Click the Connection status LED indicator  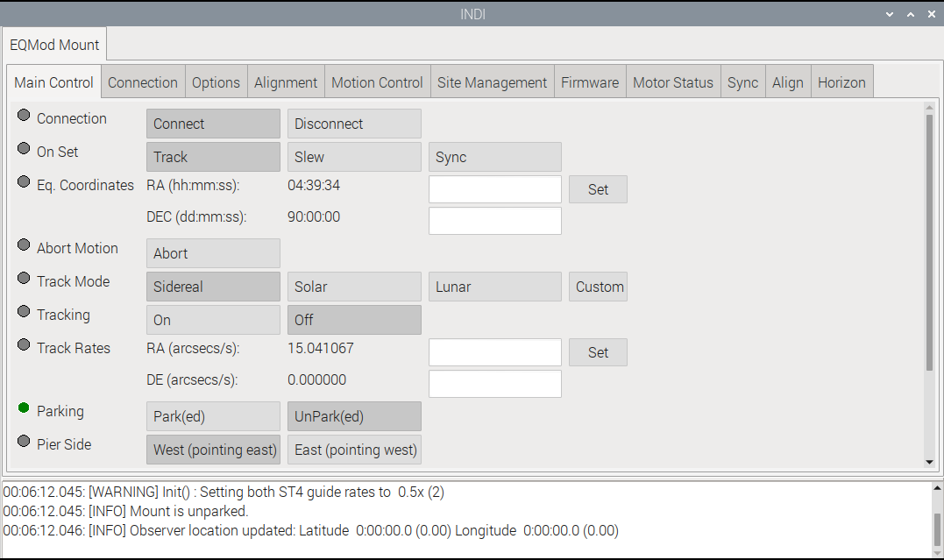pos(24,115)
